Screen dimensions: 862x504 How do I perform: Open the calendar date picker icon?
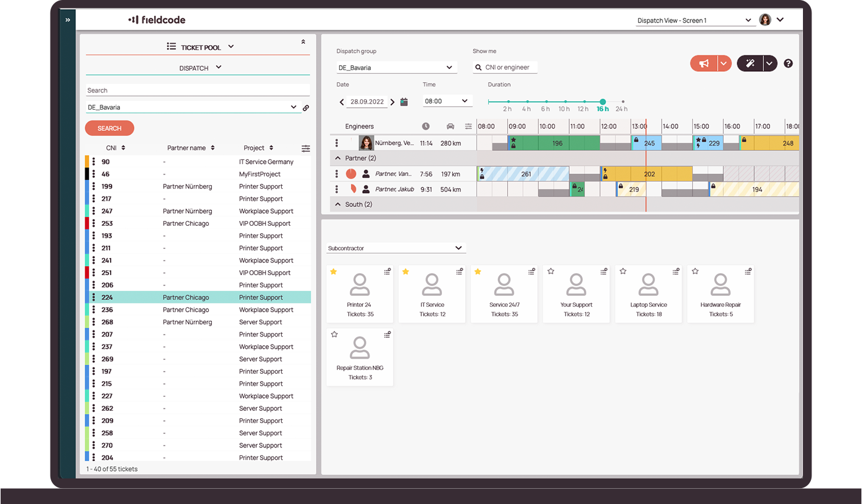point(404,102)
